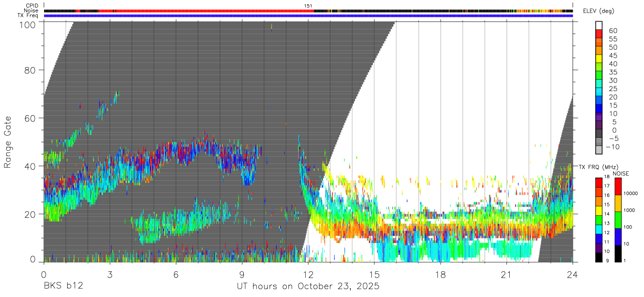Click the 151 CPID marker at top
Viewport: 644px width, 297px height.
click(x=308, y=6)
